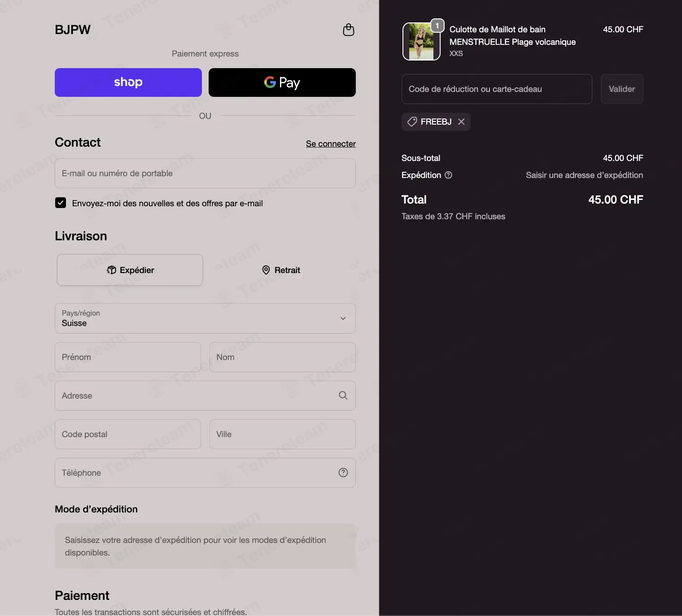Screen dimensions: 682x616
Task: Click the FREEBJ discount tag icon
Action: tap(412, 121)
